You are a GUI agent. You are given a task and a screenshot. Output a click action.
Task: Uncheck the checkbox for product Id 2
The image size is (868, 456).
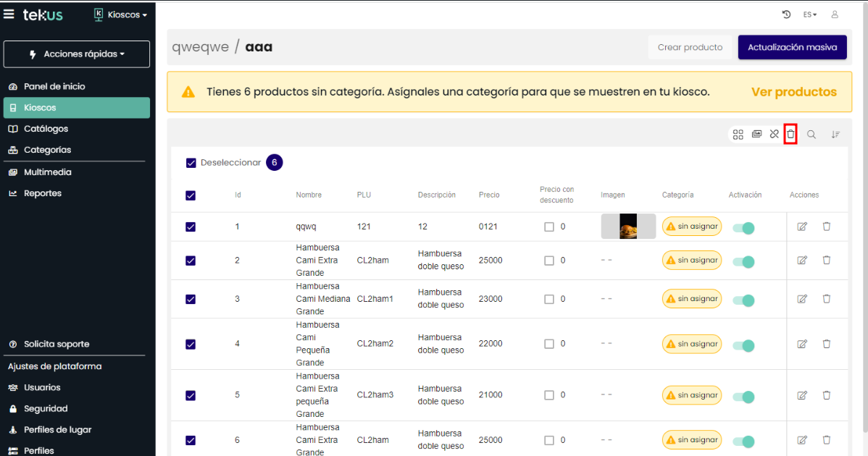coord(191,261)
